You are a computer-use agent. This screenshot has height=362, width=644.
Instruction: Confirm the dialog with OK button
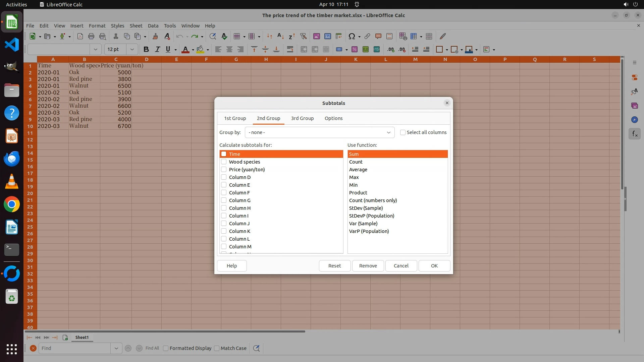(x=434, y=266)
